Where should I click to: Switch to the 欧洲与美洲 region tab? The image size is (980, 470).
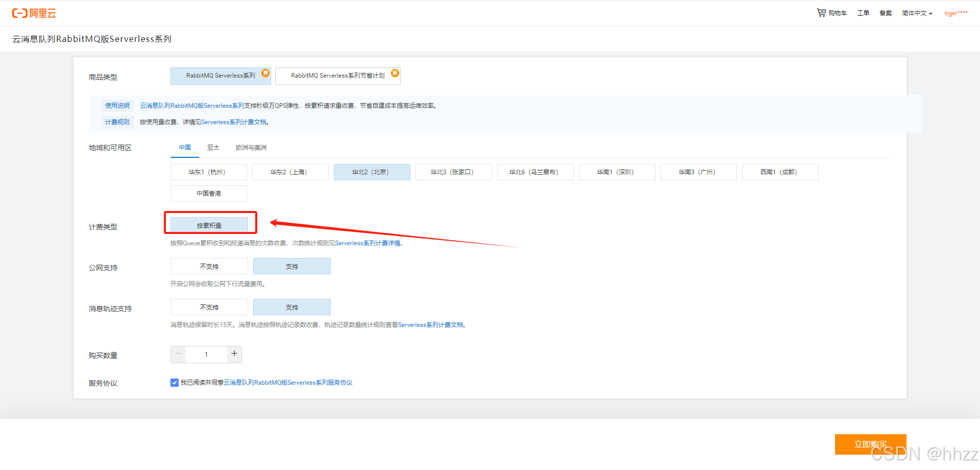coord(251,148)
